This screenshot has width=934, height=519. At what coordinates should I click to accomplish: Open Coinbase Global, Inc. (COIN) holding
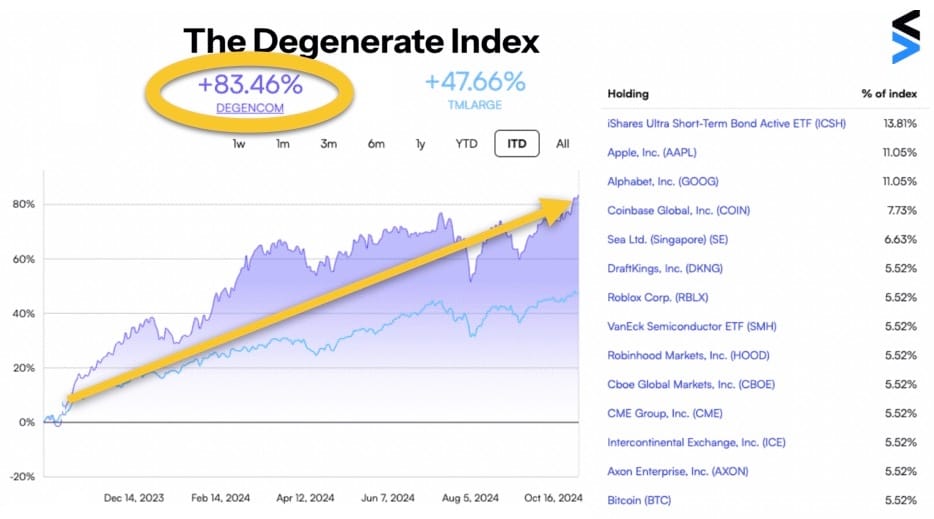pos(678,210)
